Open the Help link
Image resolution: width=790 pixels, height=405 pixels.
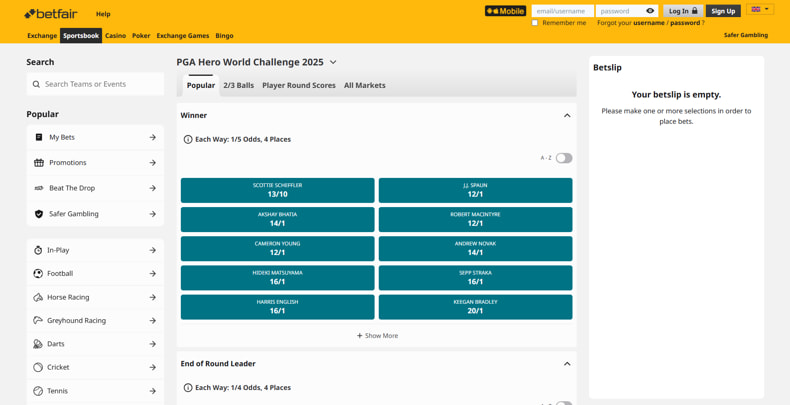click(x=103, y=14)
